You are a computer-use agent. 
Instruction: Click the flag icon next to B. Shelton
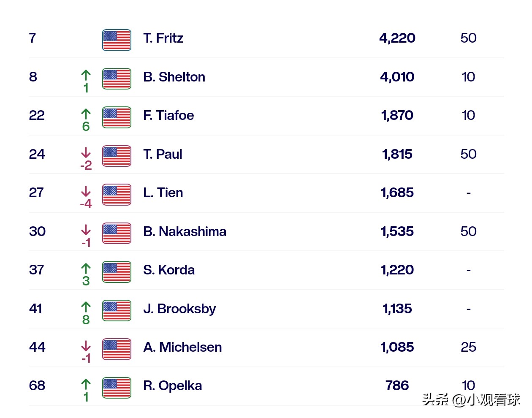coord(117,79)
